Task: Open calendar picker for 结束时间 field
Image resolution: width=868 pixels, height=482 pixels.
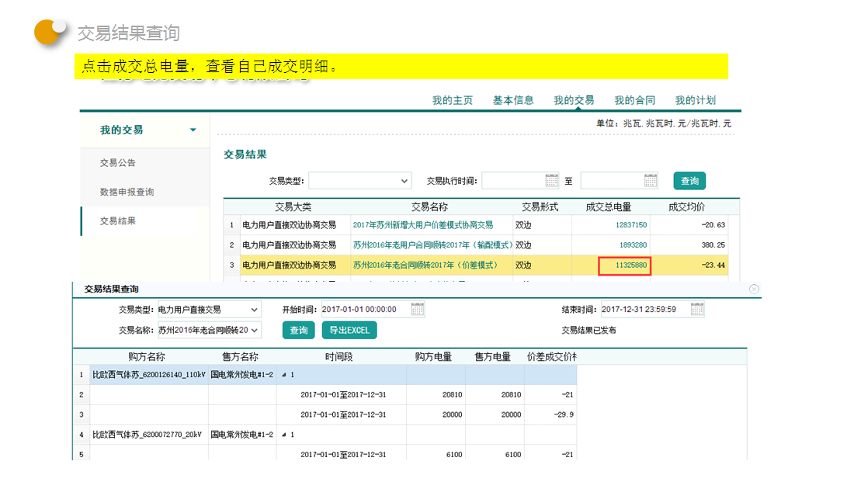Action: click(x=697, y=310)
